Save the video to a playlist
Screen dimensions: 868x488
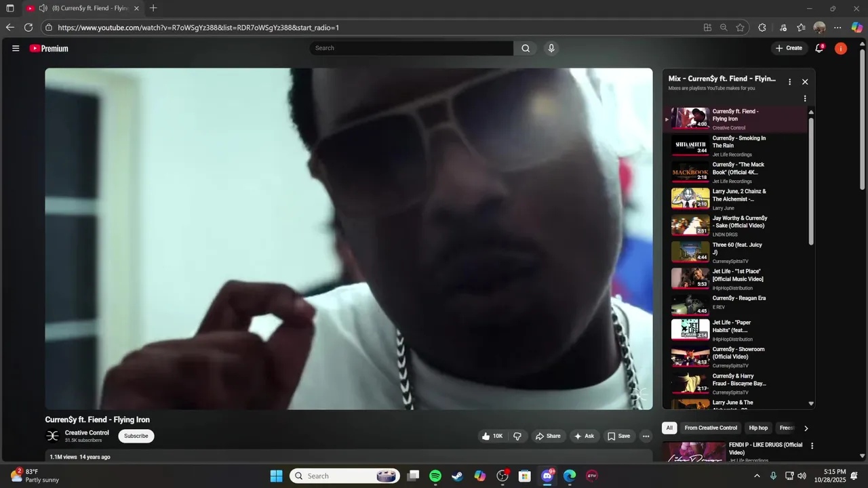[618, 436]
